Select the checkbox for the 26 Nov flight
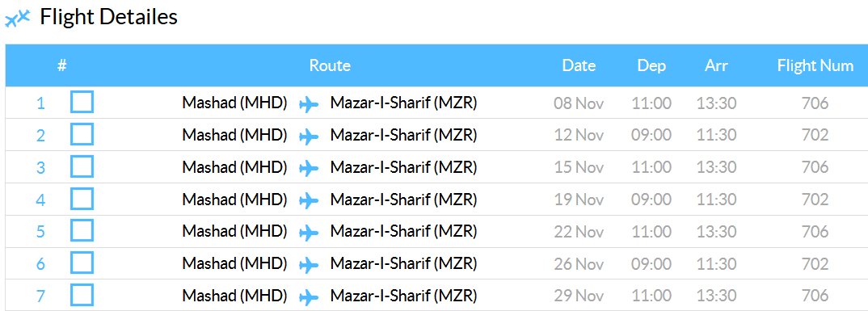Viewport: 868px width, 311px height. click(x=82, y=263)
